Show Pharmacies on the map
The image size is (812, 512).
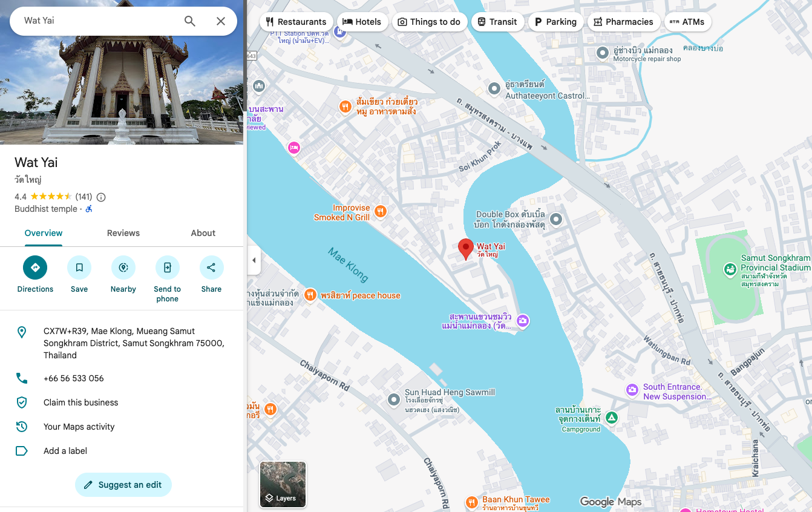coord(623,22)
